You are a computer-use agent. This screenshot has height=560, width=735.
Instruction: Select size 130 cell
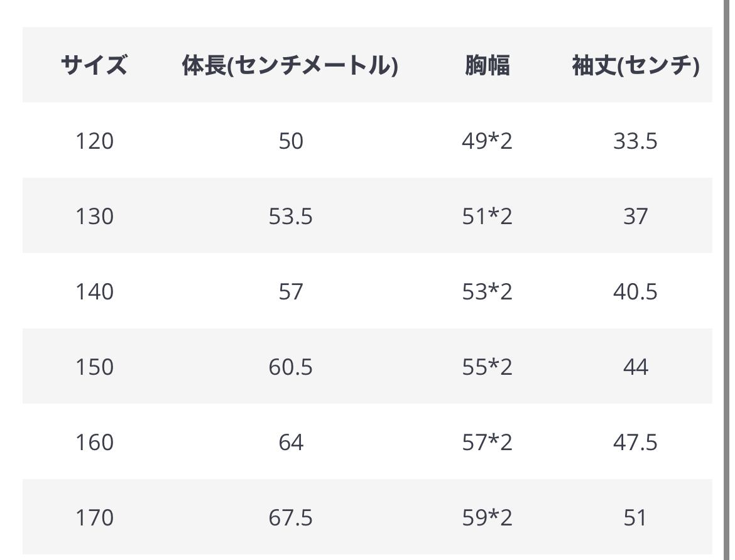point(94,216)
